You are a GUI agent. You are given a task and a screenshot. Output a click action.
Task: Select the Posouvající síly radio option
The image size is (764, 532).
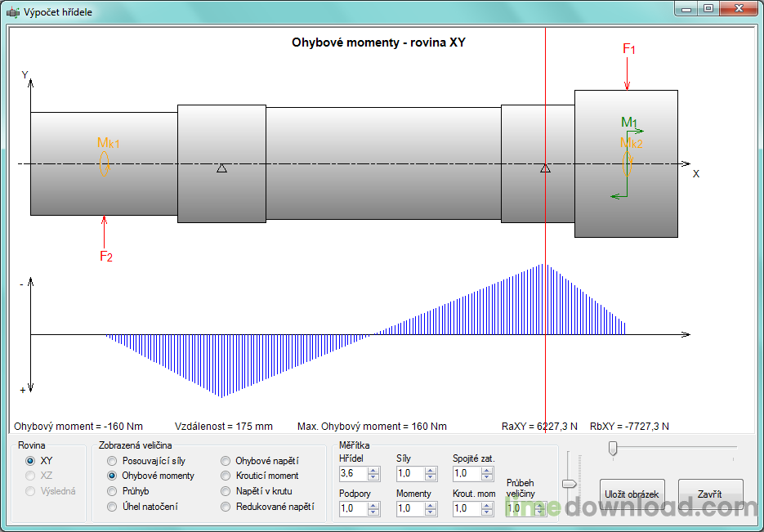coord(113,461)
